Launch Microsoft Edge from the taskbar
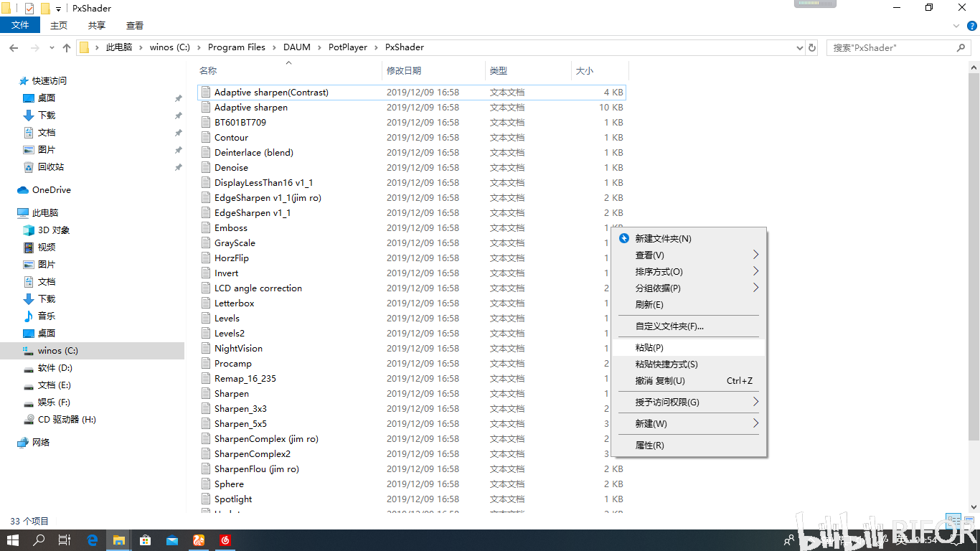Screen dimensions: 980x551 click(93, 540)
